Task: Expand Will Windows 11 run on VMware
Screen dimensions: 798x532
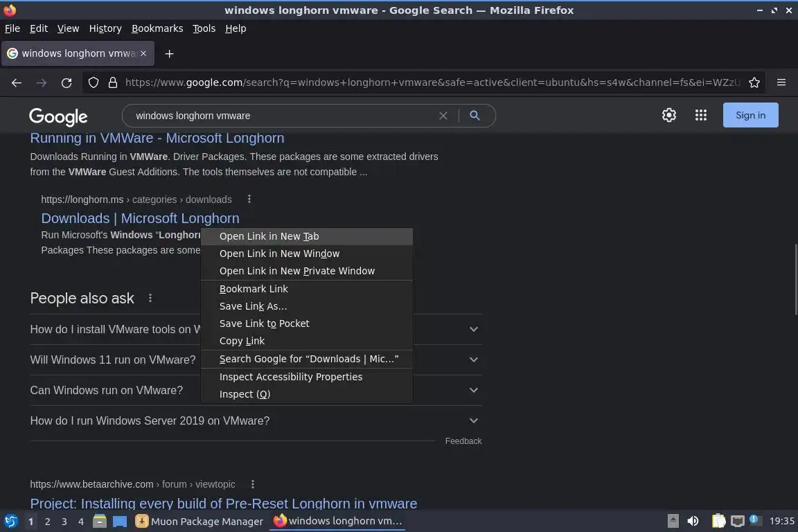Action: pos(256,360)
